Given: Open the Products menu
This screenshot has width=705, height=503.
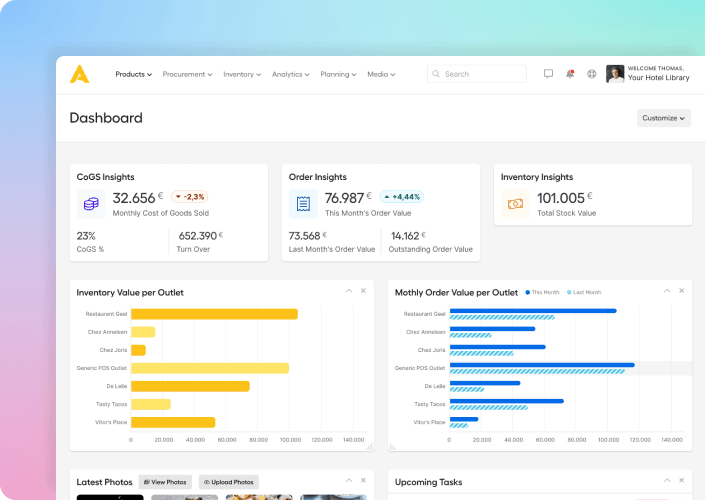Looking at the screenshot, I should [134, 74].
